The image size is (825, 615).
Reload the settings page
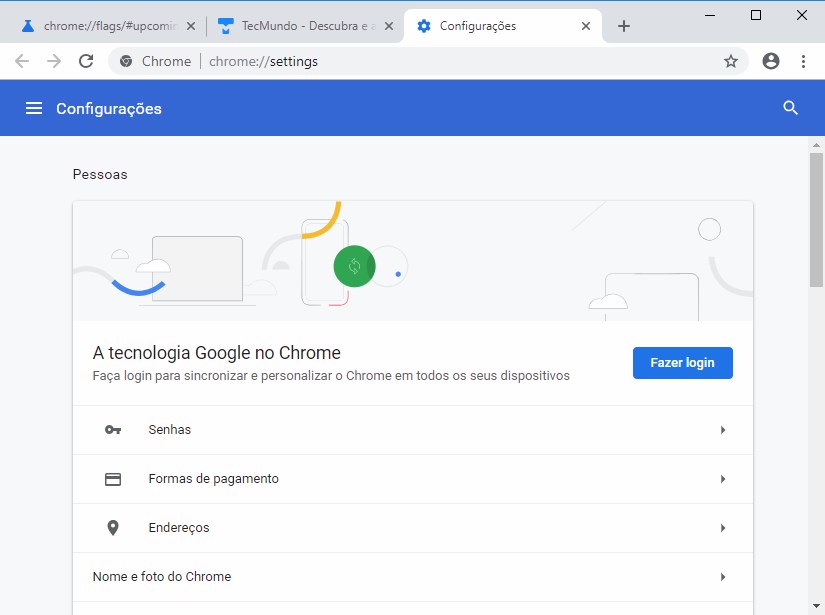pos(86,61)
